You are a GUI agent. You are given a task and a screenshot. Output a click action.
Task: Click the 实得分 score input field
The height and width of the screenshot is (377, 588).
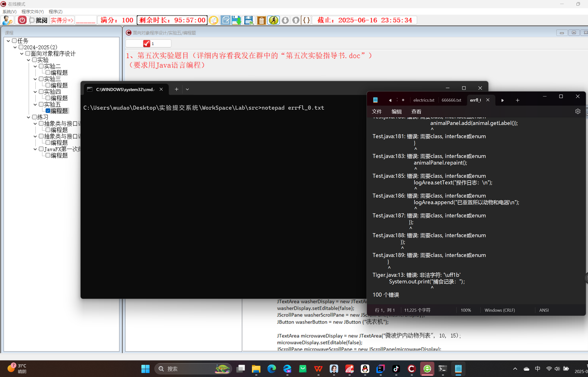tap(85, 20)
